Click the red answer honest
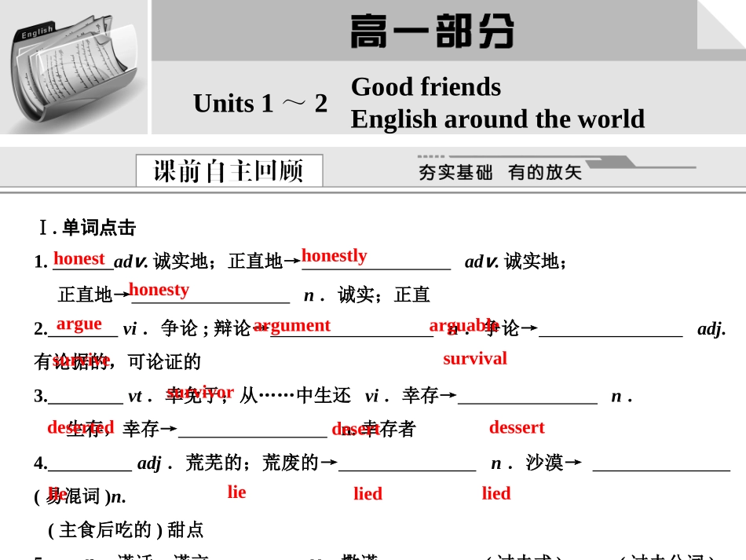 click(x=79, y=258)
